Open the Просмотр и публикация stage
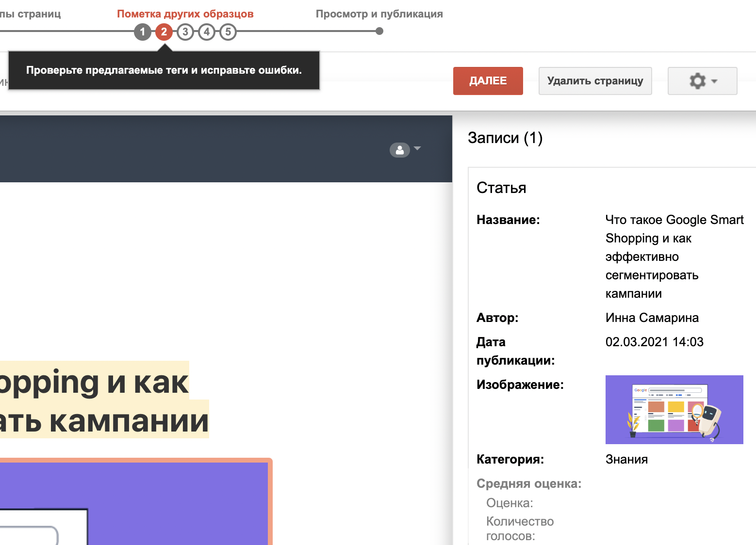This screenshot has width=756, height=545. (x=379, y=14)
